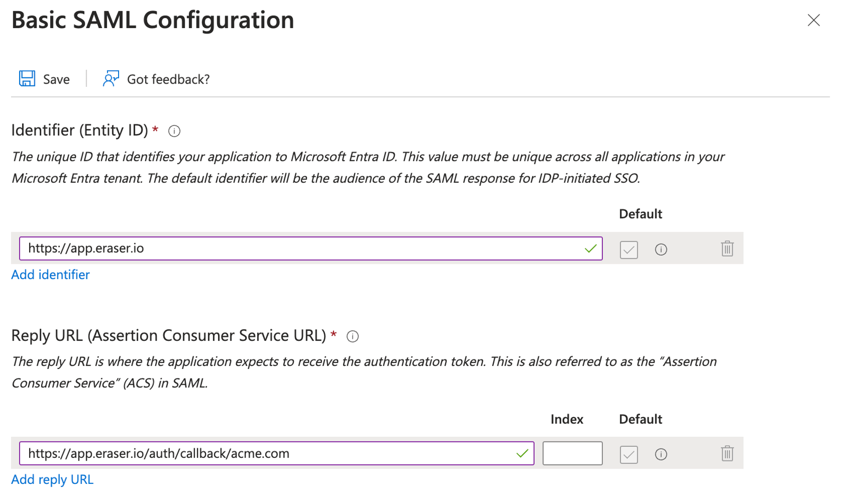Click the Reply URL (Assertion Consumer Service URL) heading

[x=168, y=336]
